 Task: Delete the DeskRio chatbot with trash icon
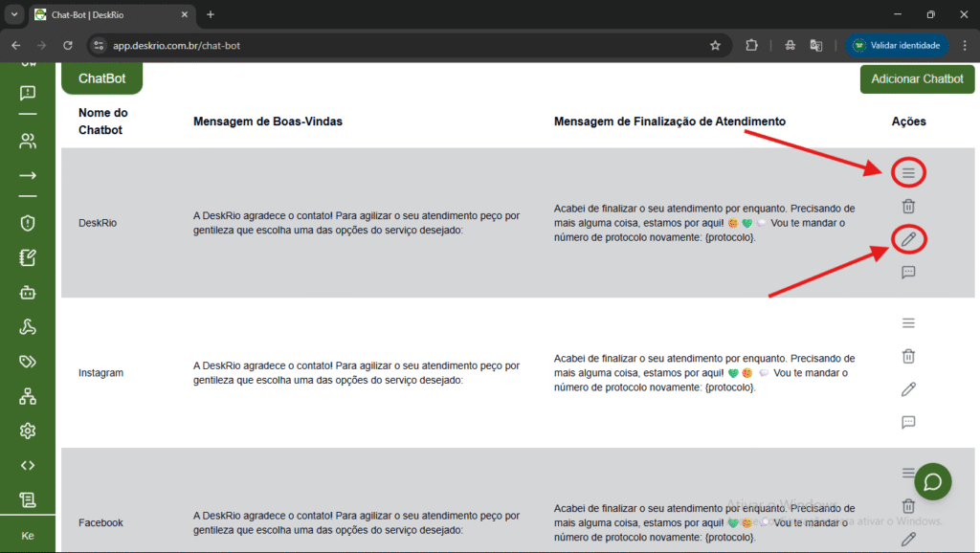[908, 207]
